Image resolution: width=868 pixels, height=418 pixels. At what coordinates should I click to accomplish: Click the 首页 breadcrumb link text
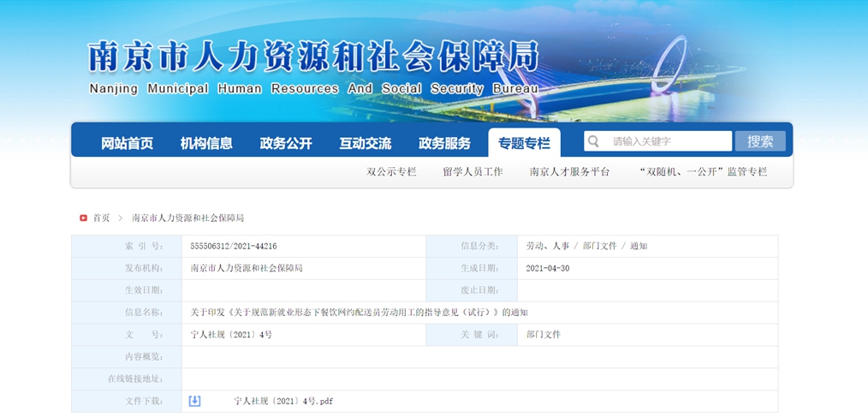(x=101, y=218)
